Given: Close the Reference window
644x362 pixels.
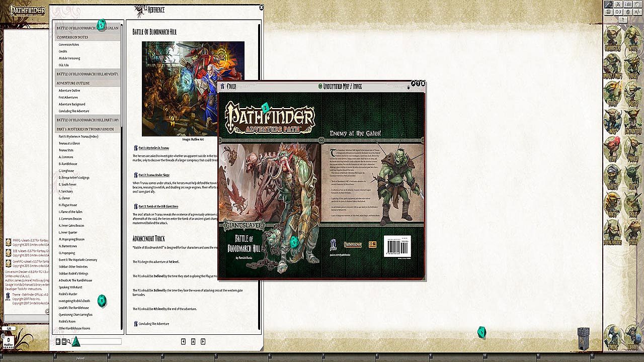Looking at the screenshot, I should click(261, 8).
